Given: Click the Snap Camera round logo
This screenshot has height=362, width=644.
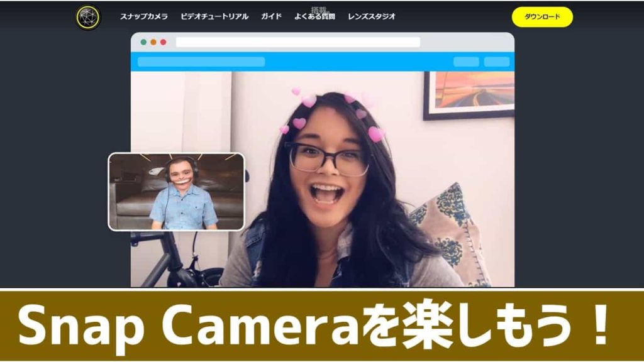Looking at the screenshot, I should pos(88,17).
